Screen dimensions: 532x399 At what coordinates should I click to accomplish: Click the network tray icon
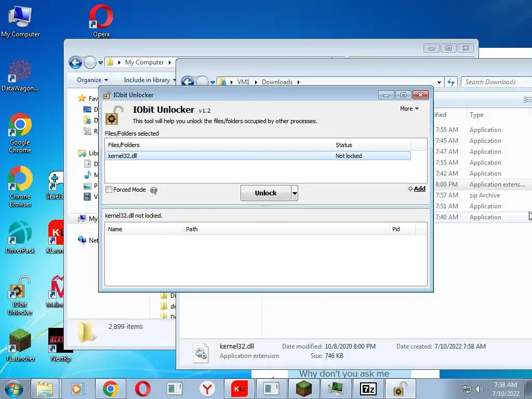467,389
